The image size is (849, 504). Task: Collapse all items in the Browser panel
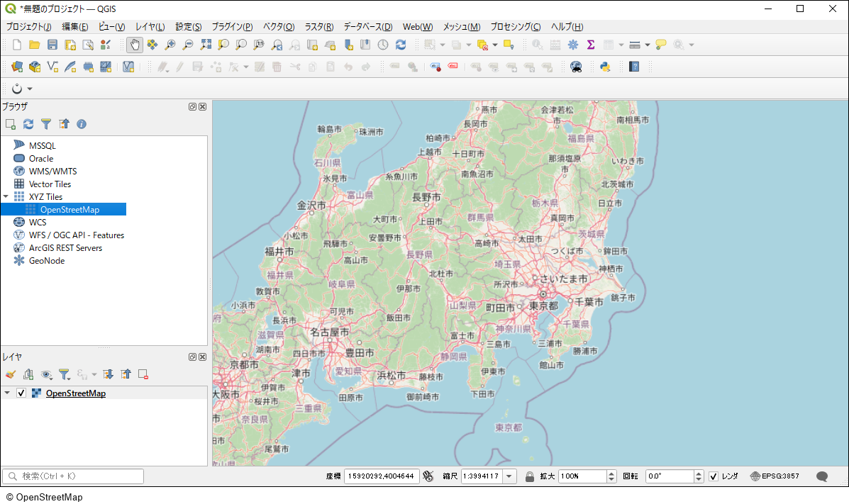pos(64,124)
